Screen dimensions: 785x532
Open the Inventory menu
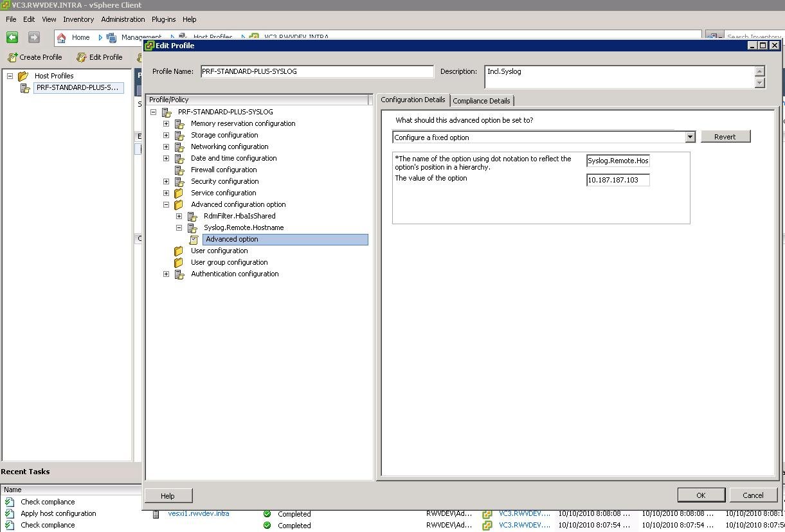78,19
